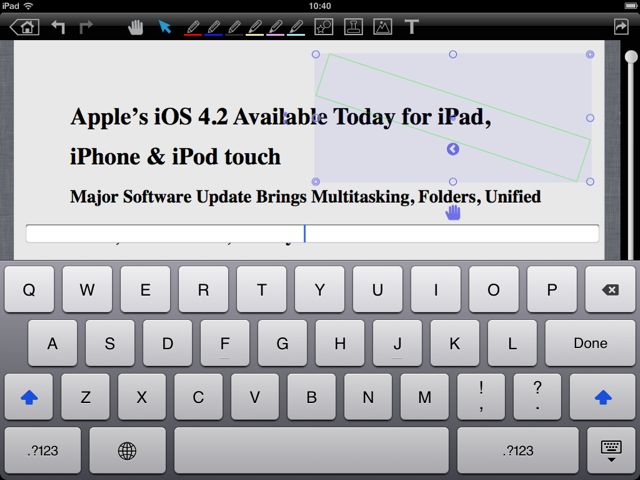Viewport: 640px width, 480px height.
Task: Tap the E key
Action: (x=145, y=290)
